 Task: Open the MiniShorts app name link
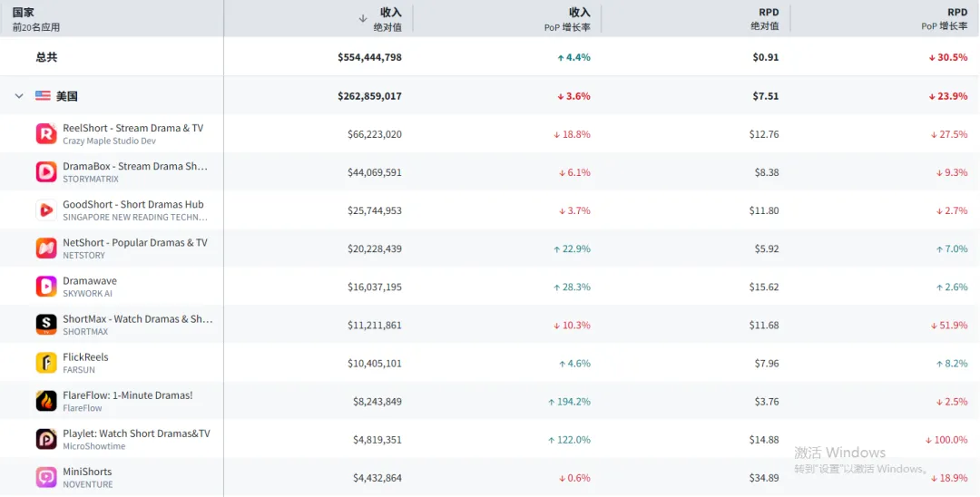pos(87,472)
